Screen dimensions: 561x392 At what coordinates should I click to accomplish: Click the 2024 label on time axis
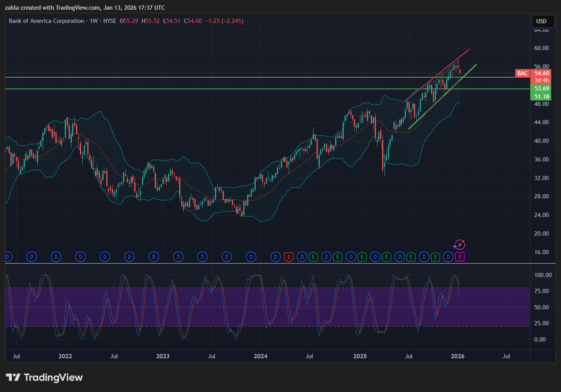point(260,356)
